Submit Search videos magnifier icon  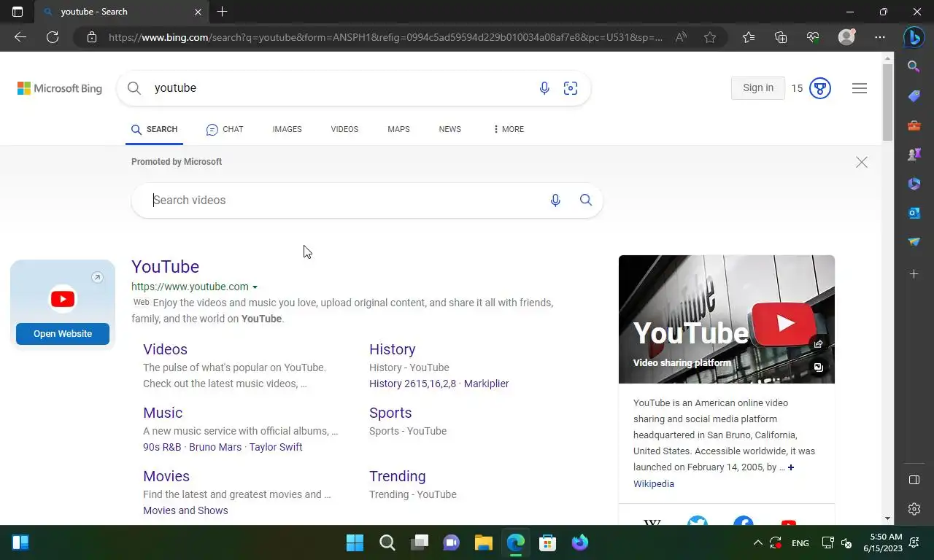pos(586,200)
